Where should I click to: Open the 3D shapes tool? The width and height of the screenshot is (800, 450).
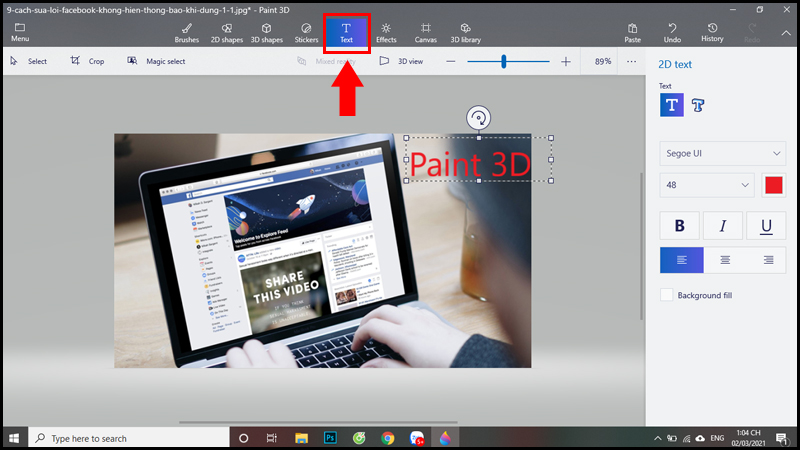[x=266, y=33]
